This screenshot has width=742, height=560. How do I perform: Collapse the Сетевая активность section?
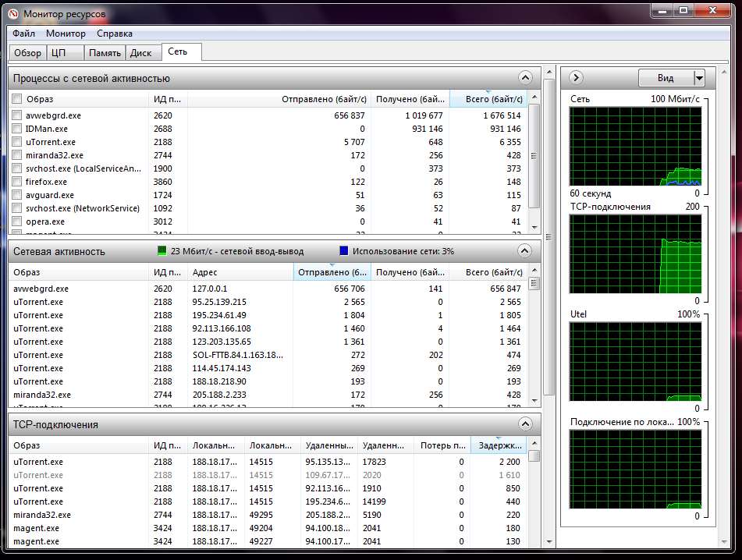click(x=525, y=251)
